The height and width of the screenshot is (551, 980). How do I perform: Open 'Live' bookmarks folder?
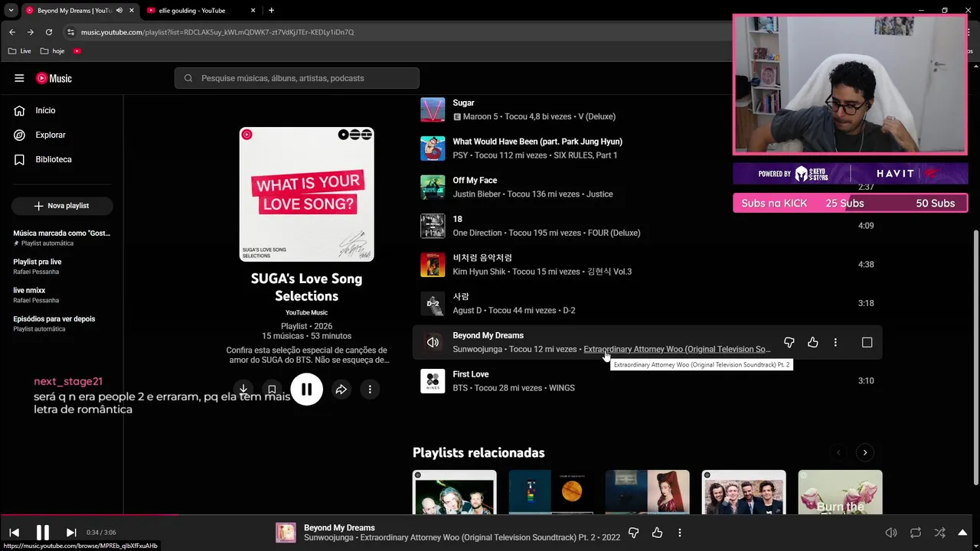pos(20,51)
